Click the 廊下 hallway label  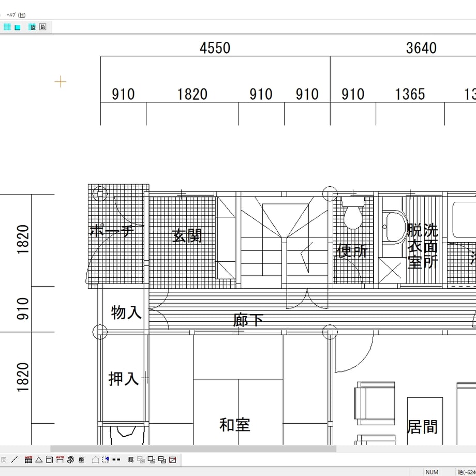(x=248, y=320)
